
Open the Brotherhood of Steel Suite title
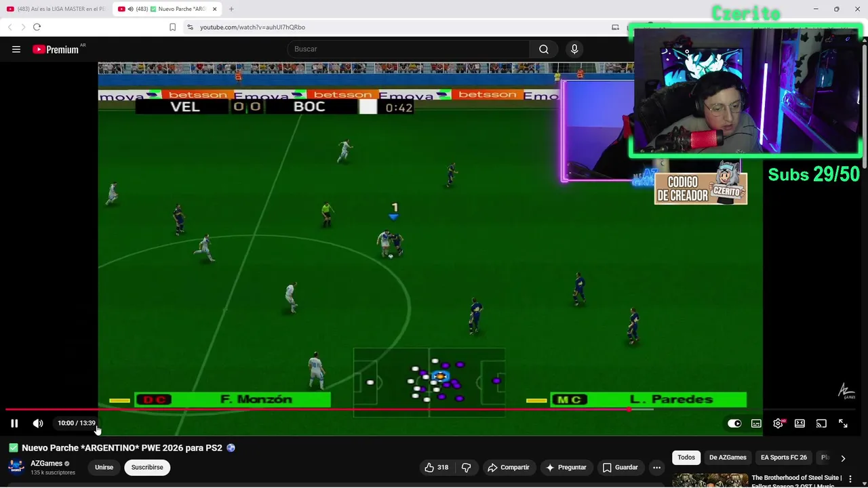point(797,481)
